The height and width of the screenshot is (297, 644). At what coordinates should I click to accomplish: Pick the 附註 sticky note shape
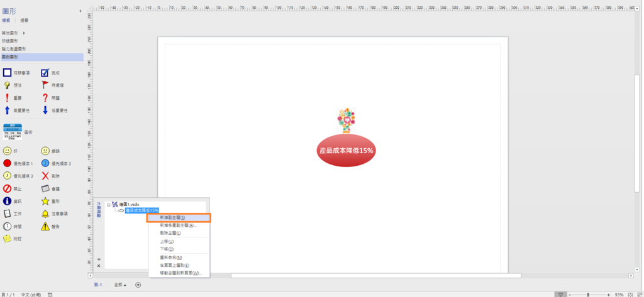click(x=7, y=239)
